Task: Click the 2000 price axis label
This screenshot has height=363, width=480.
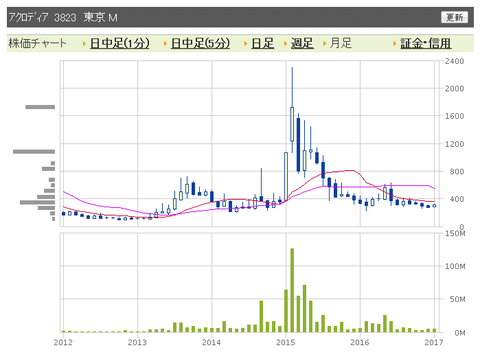Action: coord(454,89)
